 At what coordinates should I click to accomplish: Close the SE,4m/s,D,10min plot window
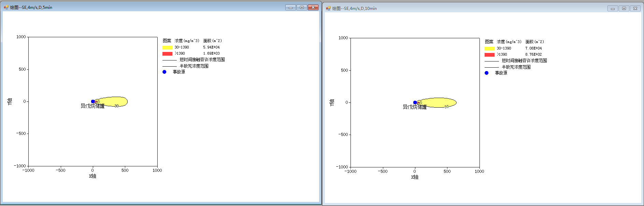click(x=635, y=8)
